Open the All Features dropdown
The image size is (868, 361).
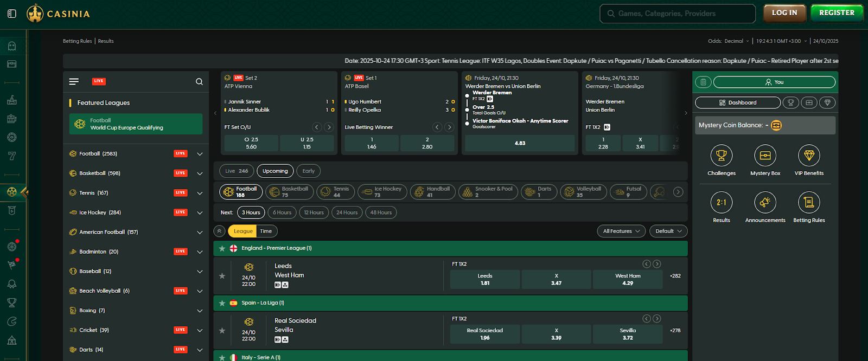621,231
